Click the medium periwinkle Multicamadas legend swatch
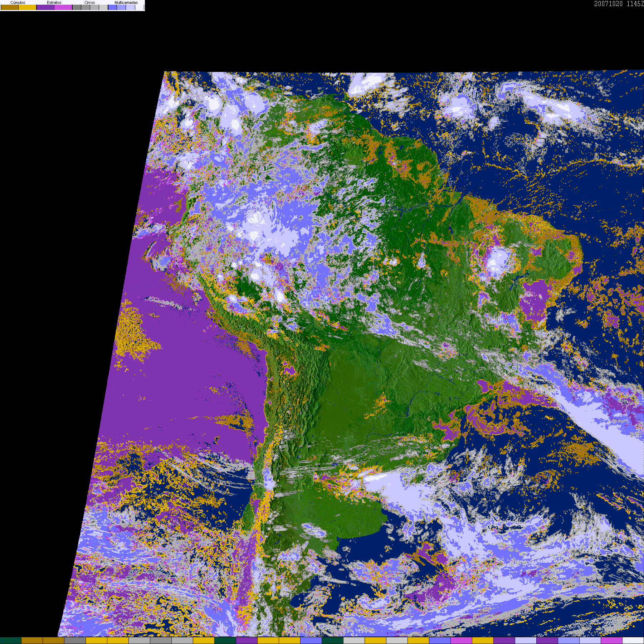Viewport: 644px width, 644px height. [x=121, y=7]
